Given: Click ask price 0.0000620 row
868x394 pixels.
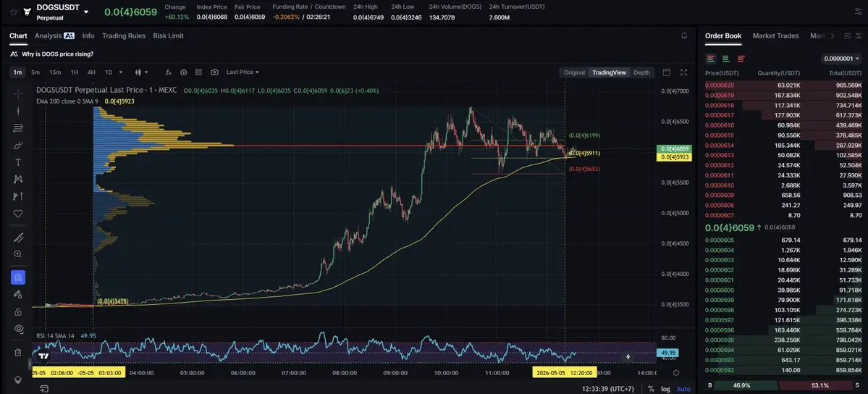Looking at the screenshot, I should tap(783, 85).
